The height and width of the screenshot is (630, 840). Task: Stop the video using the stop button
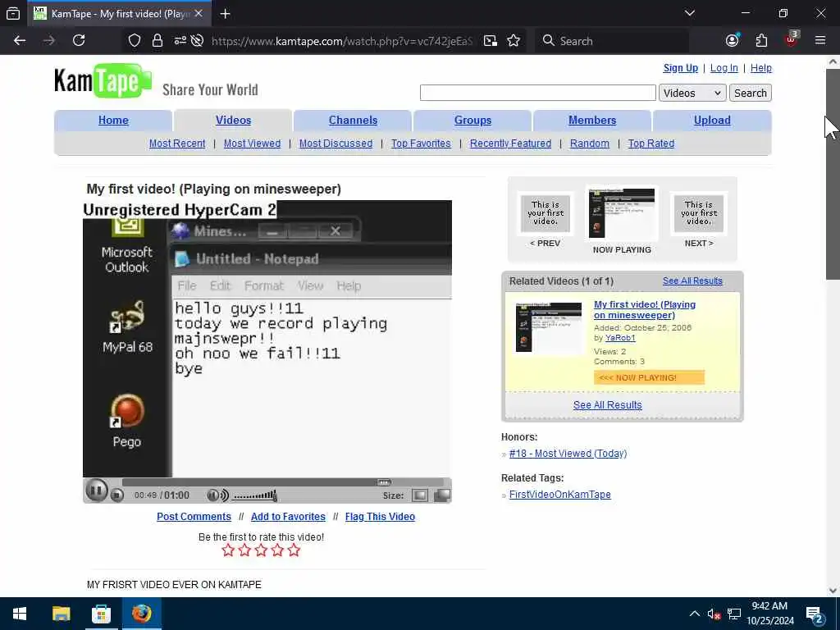click(x=117, y=495)
